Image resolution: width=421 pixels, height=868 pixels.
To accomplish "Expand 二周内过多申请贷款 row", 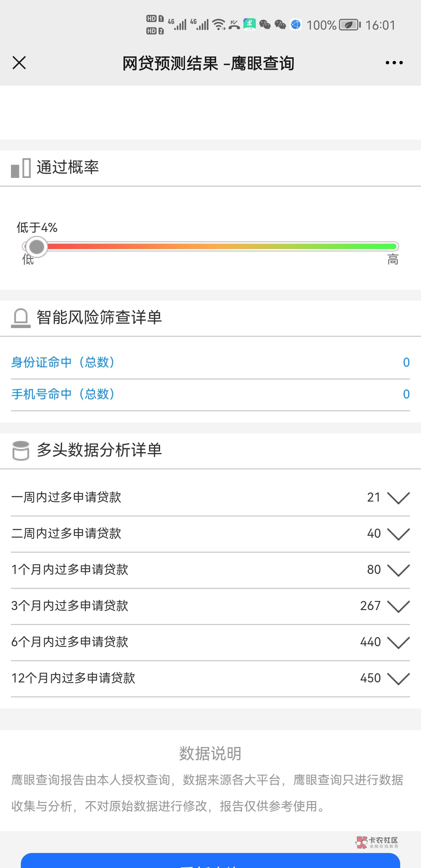I will 398,534.
